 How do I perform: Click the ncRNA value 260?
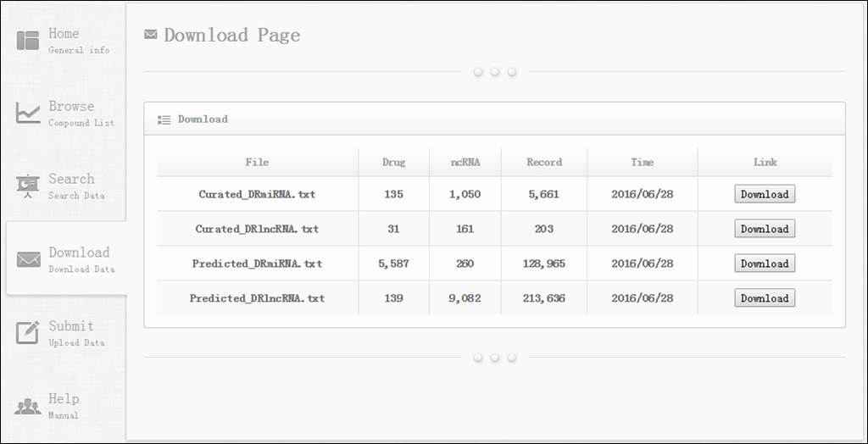(x=465, y=264)
